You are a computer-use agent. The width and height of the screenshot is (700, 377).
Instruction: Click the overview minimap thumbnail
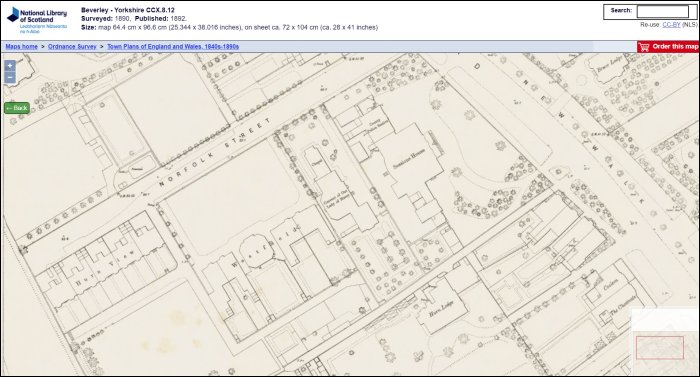665,341
